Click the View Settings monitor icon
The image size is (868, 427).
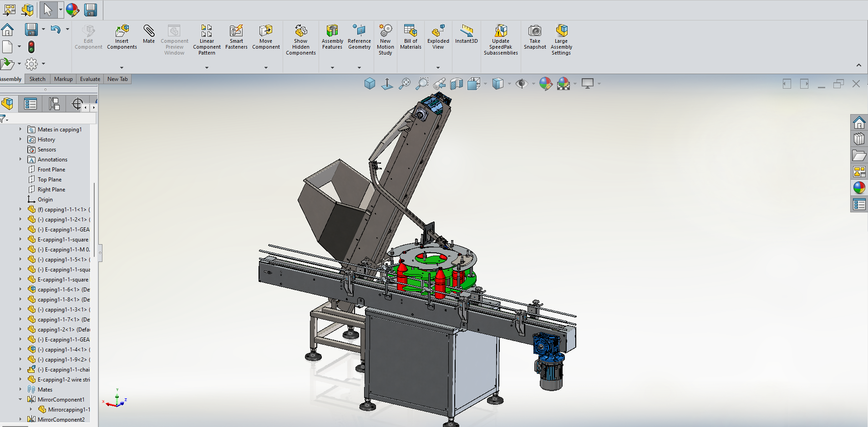588,84
